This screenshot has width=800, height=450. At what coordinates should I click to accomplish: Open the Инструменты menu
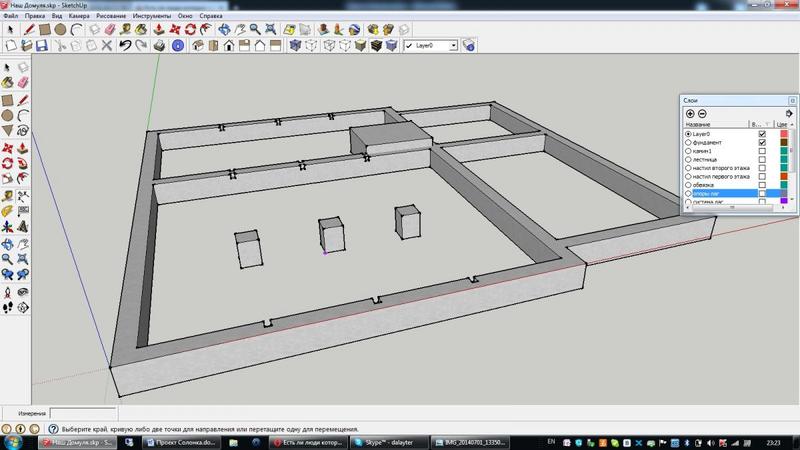(155, 17)
